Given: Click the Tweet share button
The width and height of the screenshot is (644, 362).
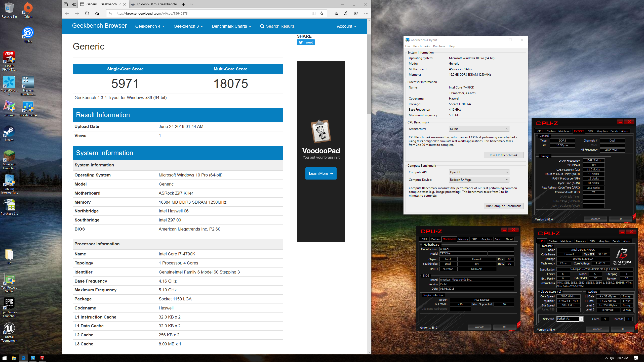Looking at the screenshot, I should tap(306, 42).
